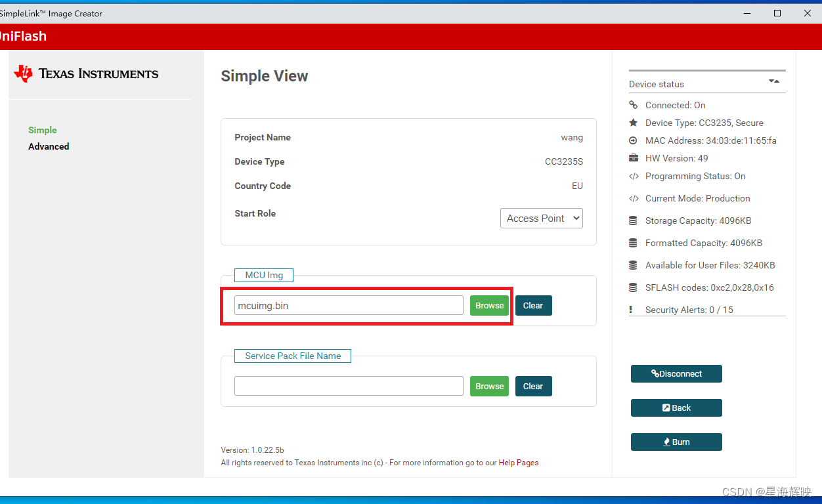Image resolution: width=822 pixels, height=504 pixels.
Task: Maximize the SimpleLink Image Creator window
Action: 777,13
